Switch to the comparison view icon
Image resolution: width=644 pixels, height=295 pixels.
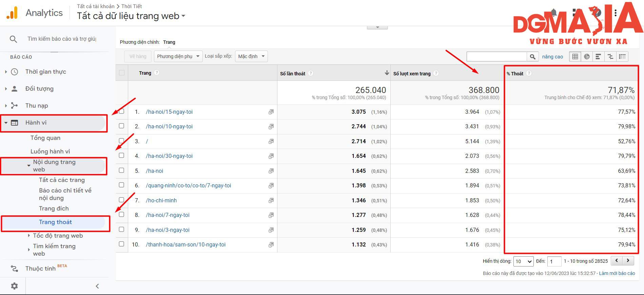610,57
